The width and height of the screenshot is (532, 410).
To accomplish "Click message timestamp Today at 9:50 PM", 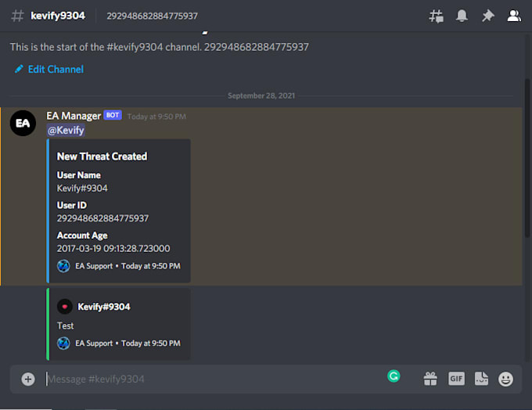I will coord(156,117).
